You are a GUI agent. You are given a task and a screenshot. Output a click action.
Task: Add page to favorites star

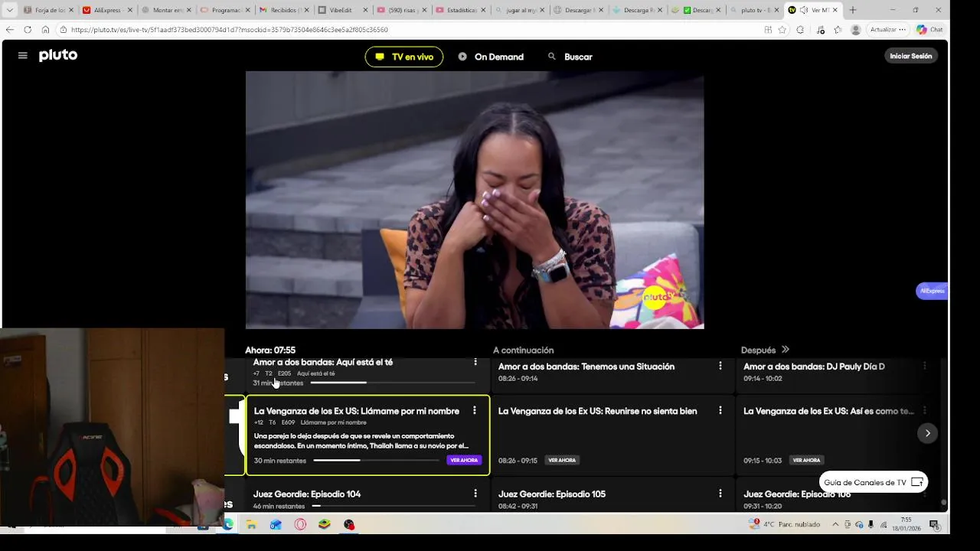(782, 30)
